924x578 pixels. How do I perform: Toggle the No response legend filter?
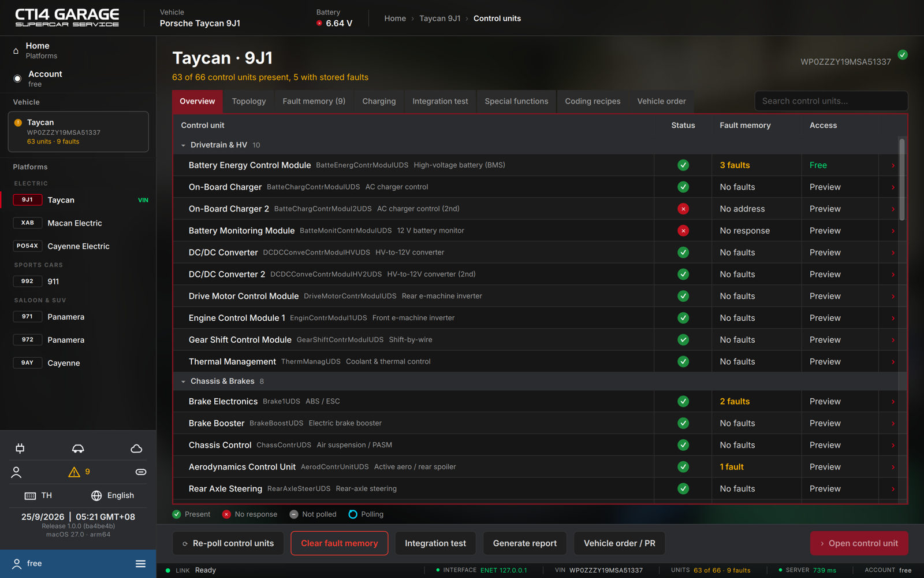click(249, 514)
